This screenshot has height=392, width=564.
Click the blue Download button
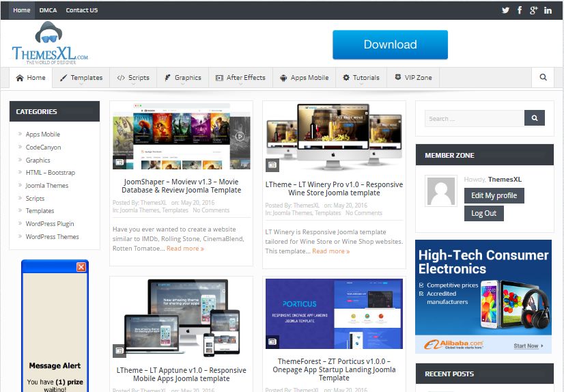[391, 44]
